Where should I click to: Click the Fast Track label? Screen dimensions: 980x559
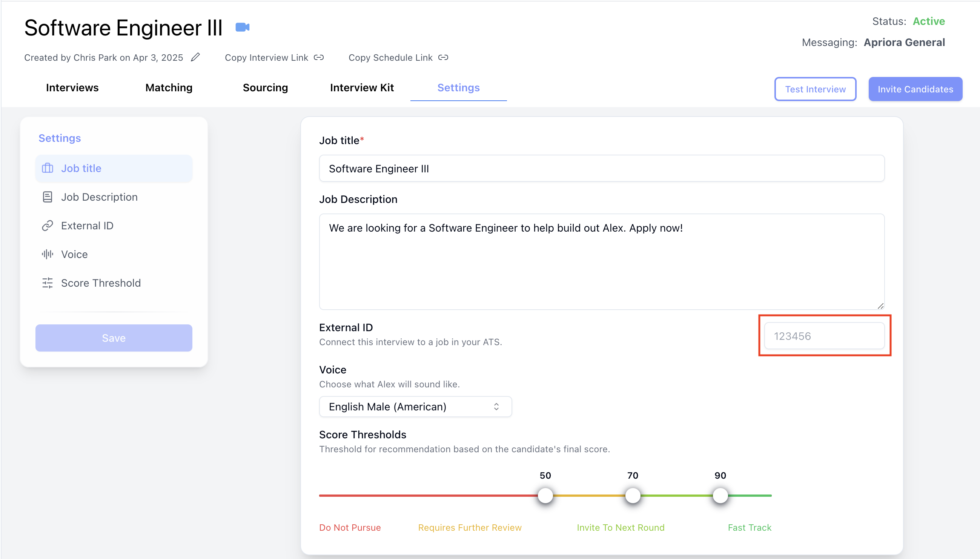click(749, 528)
